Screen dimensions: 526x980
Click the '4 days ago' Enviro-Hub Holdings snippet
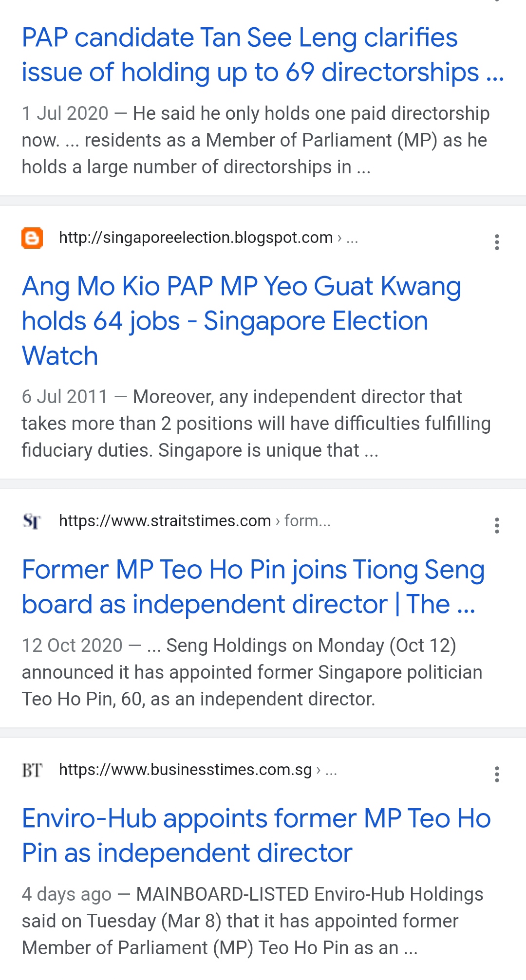click(252, 921)
